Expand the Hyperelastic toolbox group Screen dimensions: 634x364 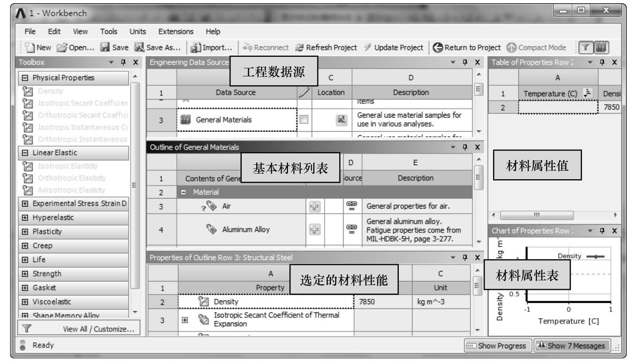coord(25,217)
